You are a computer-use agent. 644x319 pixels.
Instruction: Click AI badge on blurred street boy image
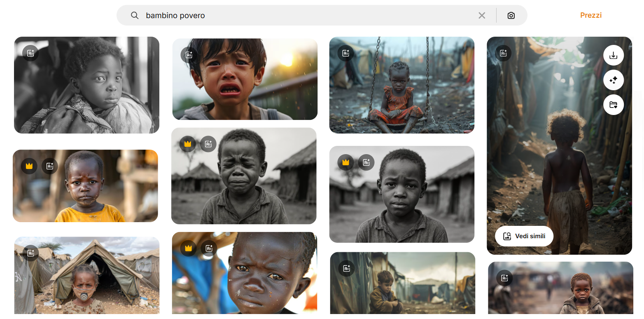click(504, 278)
